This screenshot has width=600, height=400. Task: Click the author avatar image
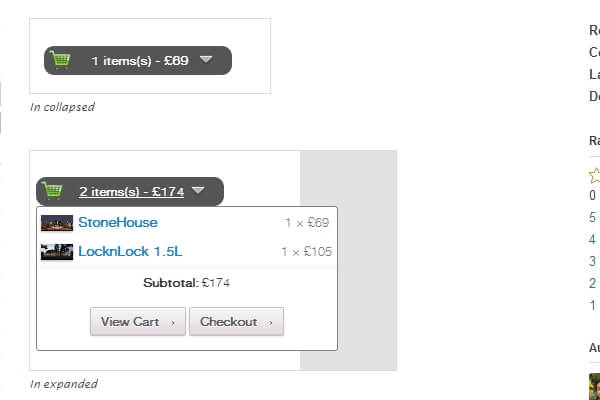pyautogui.click(x=595, y=386)
